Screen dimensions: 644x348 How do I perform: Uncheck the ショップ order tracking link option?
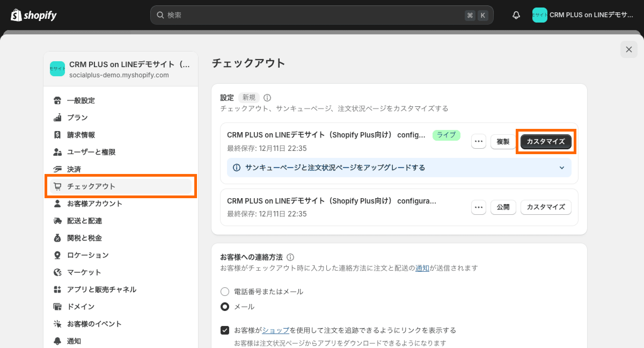click(x=225, y=331)
